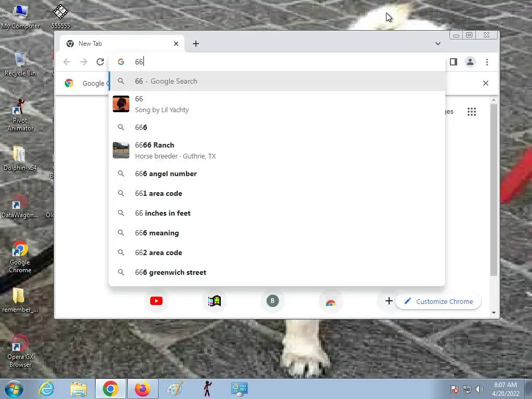Click the Lil Yachty song thumbnail
Viewport: 532px width, 399px height.
pyautogui.click(x=121, y=104)
